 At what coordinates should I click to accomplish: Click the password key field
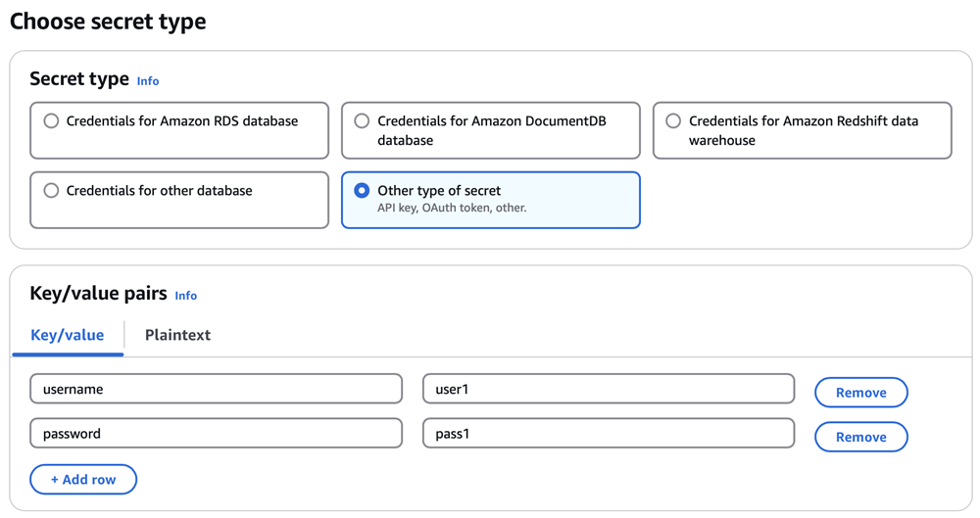click(216, 433)
